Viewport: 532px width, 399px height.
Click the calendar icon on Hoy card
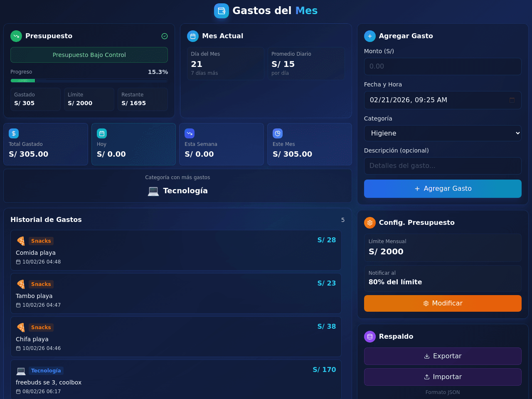point(102,133)
